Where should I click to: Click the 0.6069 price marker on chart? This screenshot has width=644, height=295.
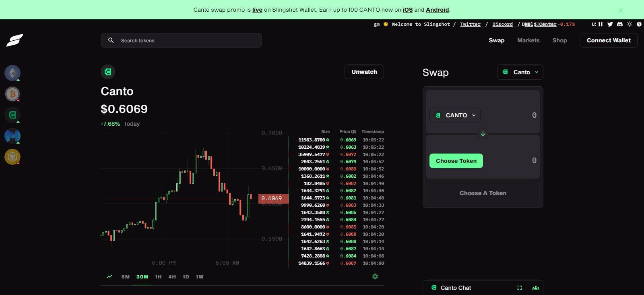click(x=273, y=198)
